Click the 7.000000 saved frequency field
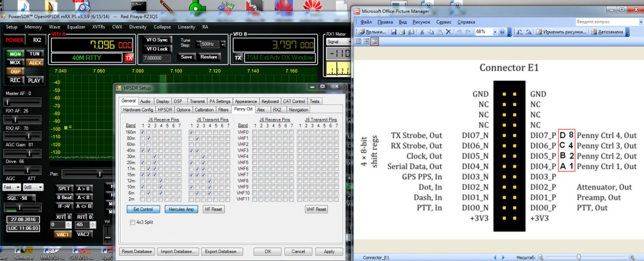Viewport: 644px width, 261px height. (x=156, y=57)
